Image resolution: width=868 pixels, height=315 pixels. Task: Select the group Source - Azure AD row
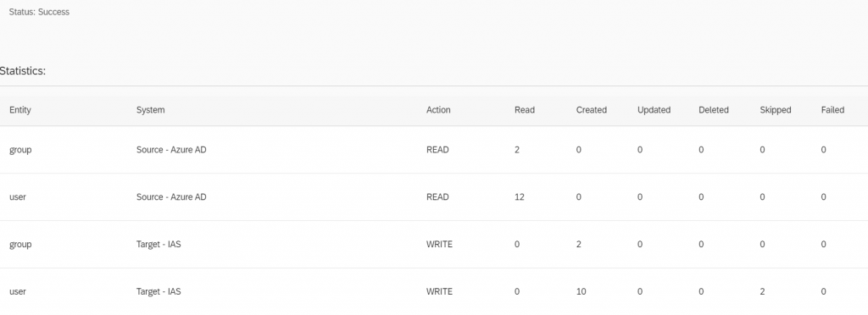coord(434,150)
